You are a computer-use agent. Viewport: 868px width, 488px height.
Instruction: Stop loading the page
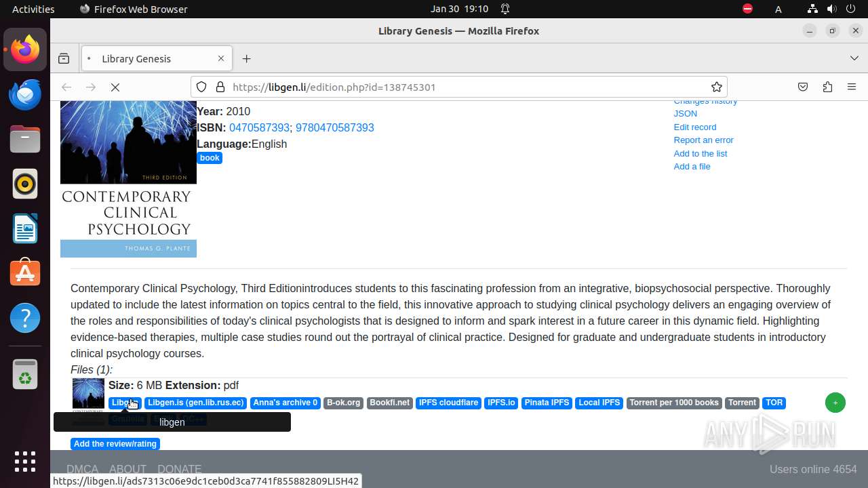115,87
